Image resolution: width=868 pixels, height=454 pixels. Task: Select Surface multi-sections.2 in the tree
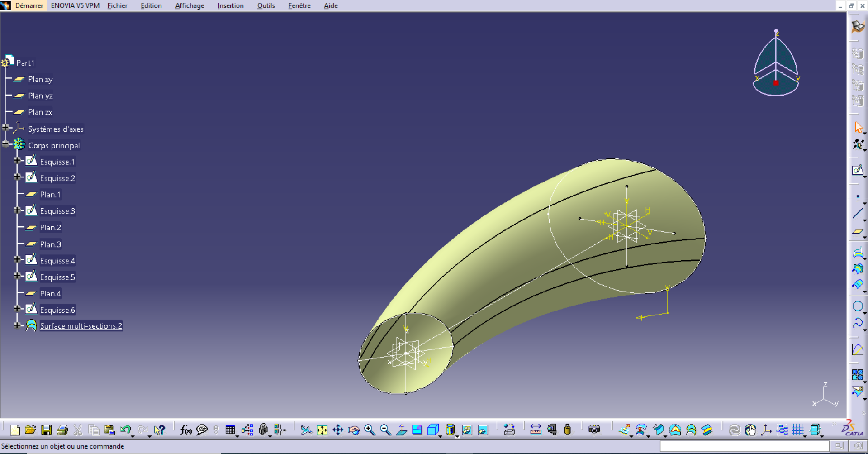coord(81,326)
